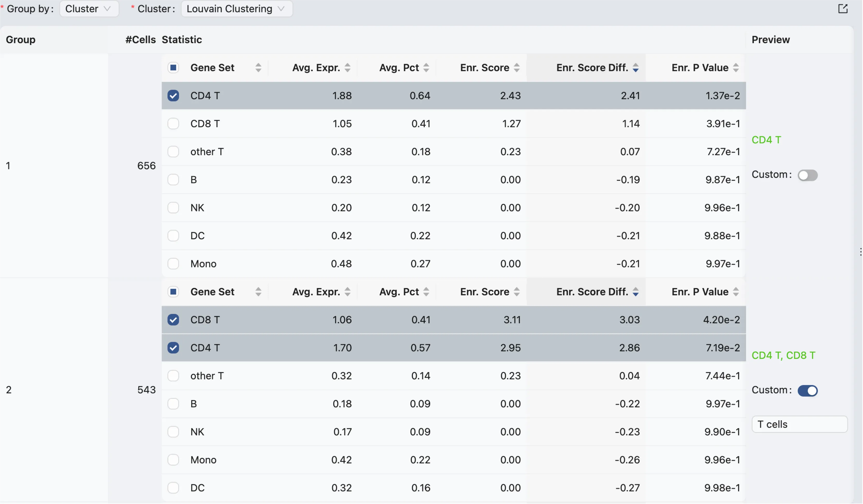Click the Mono row in cluster 1

coord(343,264)
